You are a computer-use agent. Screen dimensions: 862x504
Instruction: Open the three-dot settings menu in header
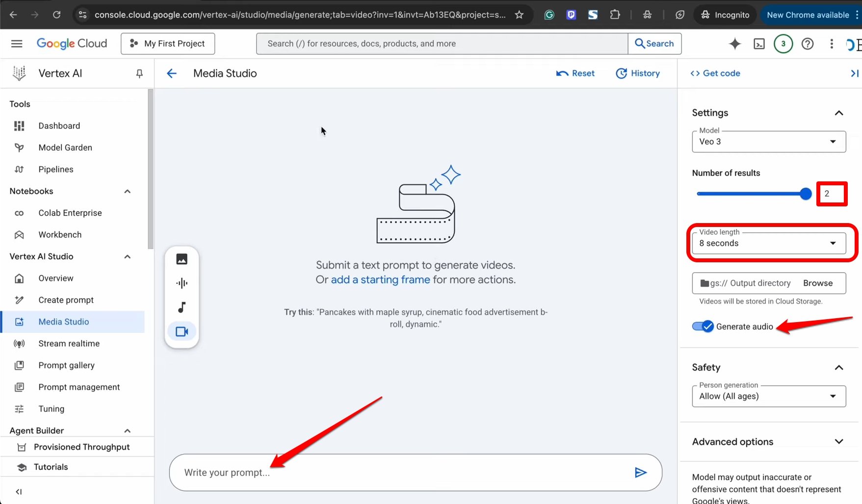coord(831,44)
